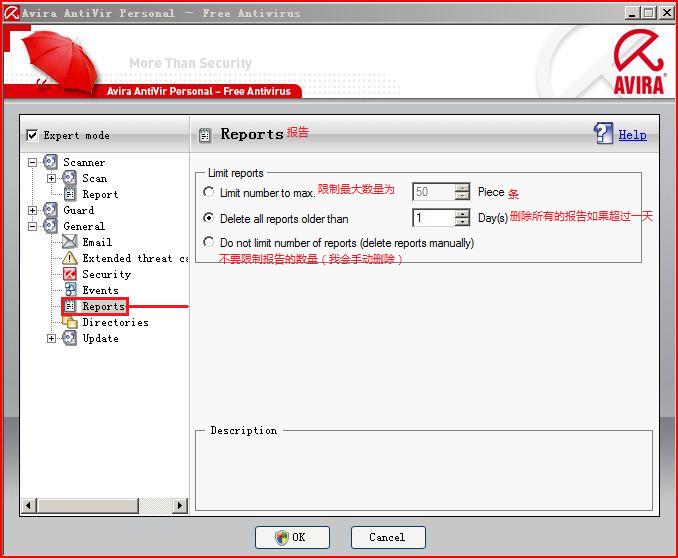678x558 pixels.
Task: Click the tree scrollbar left arrow
Action: click(29, 505)
